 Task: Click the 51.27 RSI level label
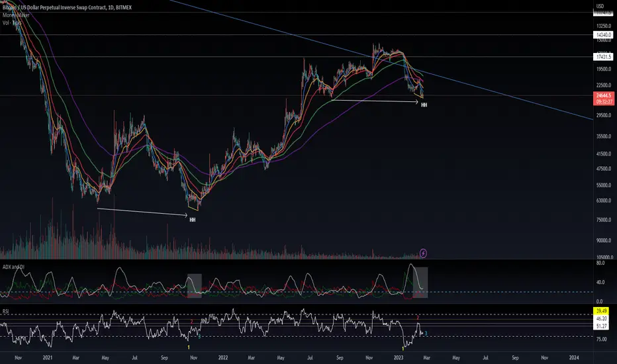pos(601,326)
